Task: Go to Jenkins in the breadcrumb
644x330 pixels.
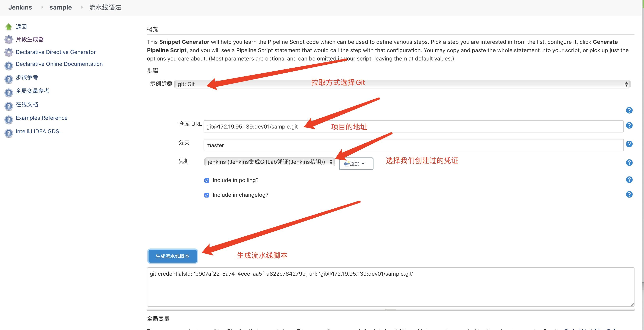Action: 20,7
